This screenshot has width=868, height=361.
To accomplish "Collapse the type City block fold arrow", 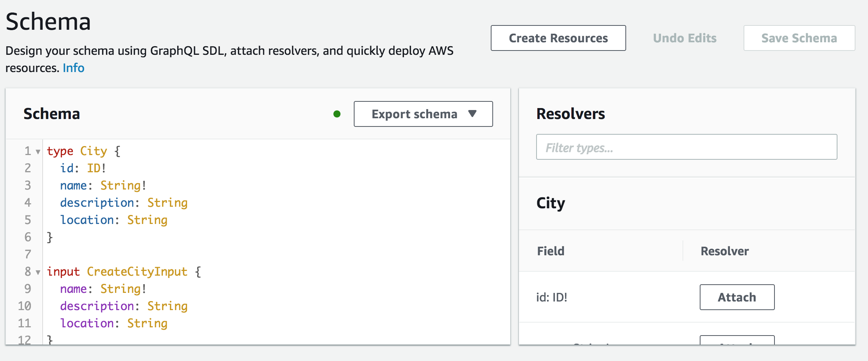I will (38, 152).
